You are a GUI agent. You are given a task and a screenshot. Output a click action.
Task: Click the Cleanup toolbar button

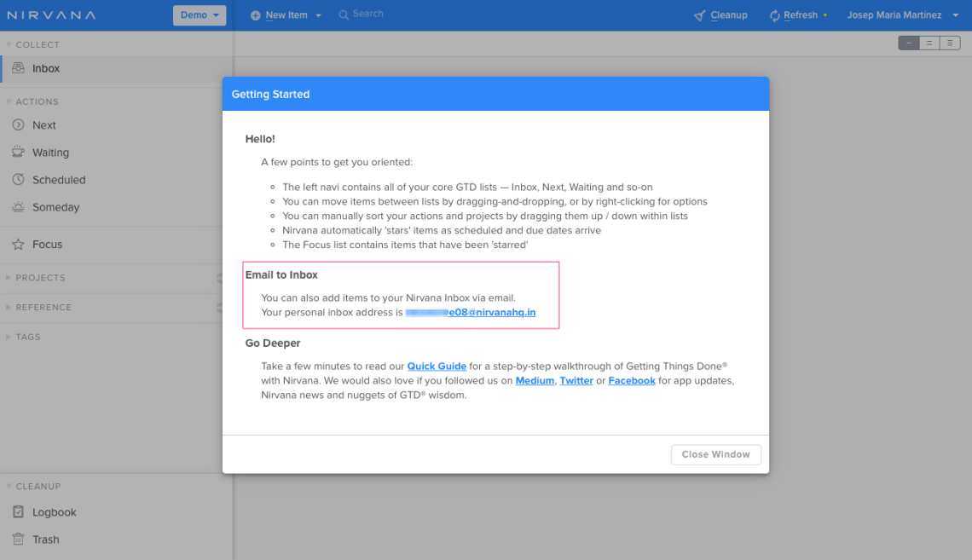(721, 15)
